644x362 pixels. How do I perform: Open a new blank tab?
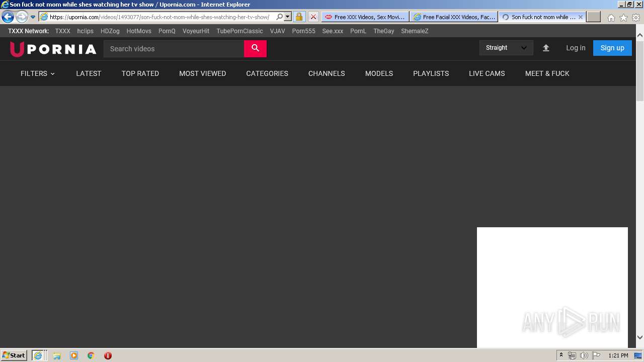pos(594,17)
